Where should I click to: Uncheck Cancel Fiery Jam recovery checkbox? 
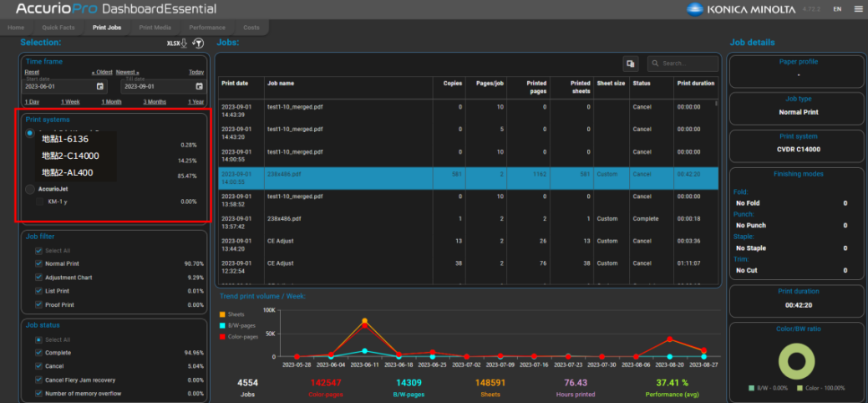point(38,380)
